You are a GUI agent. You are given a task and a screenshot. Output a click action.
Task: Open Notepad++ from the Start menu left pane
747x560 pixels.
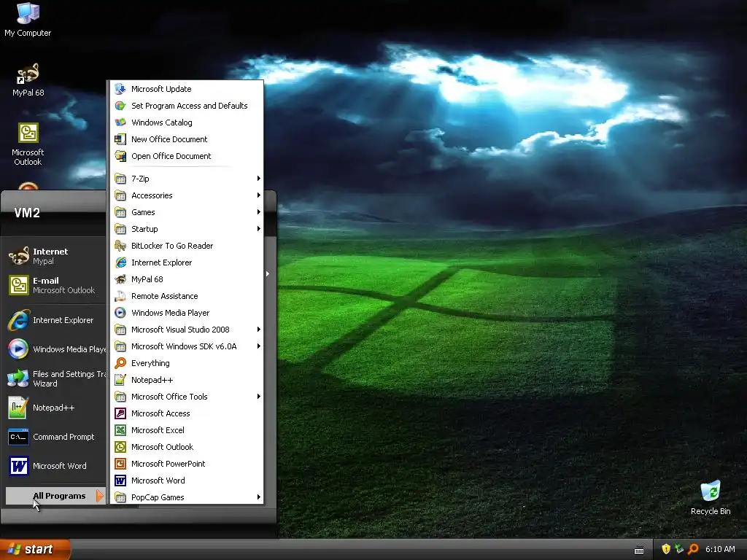click(55, 408)
